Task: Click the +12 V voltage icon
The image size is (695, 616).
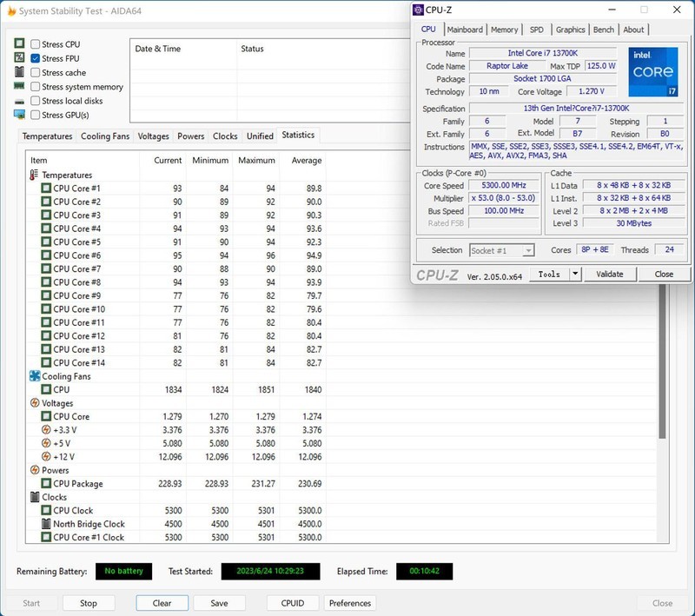Action: (46, 457)
